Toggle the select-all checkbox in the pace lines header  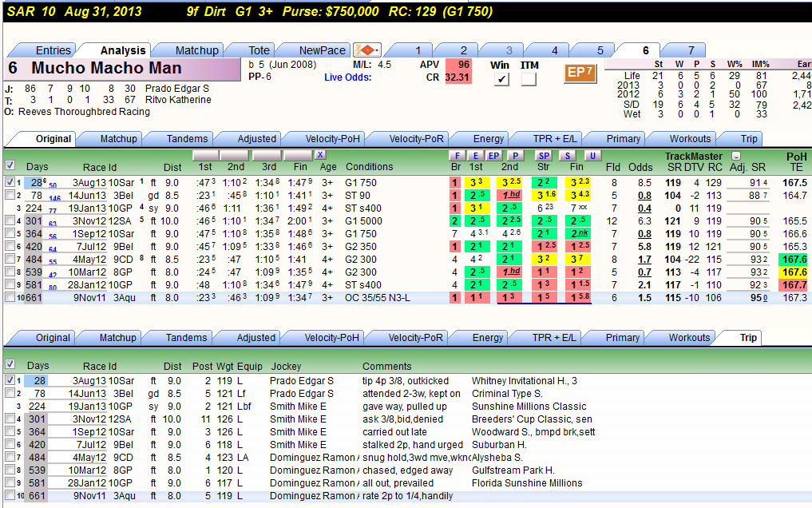tap(10, 165)
